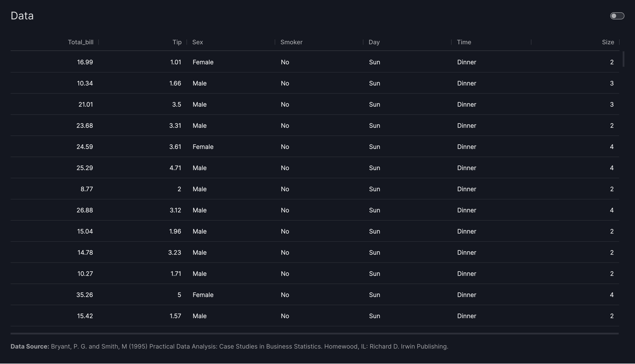Click total bill cell 35.26
Viewport: 635px width, 364px height.
(x=84, y=295)
